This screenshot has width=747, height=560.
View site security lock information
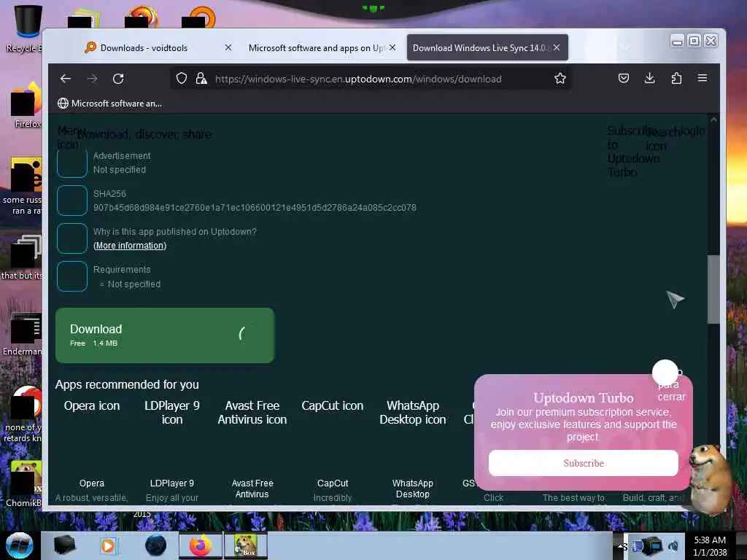pyautogui.click(x=201, y=79)
